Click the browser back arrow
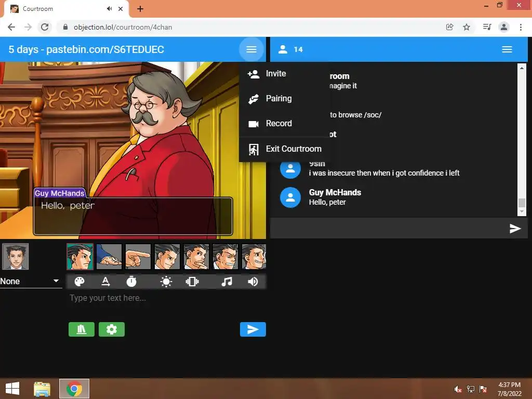 click(11, 27)
